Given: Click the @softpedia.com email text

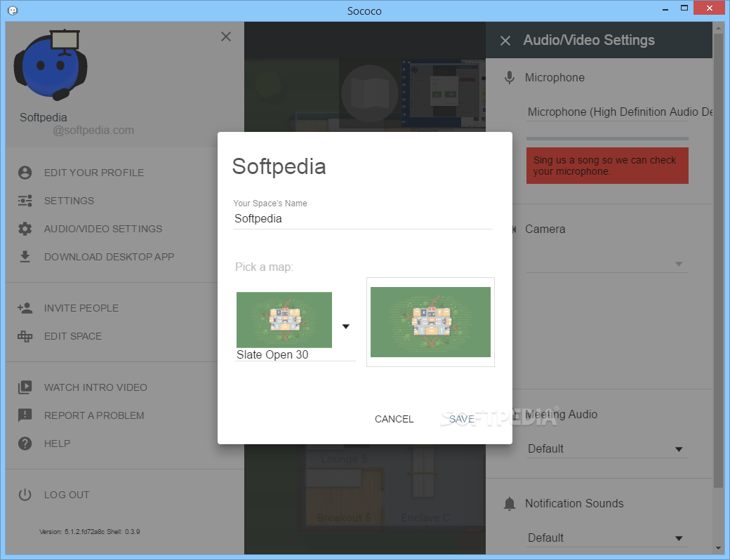Looking at the screenshot, I should (93, 131).
